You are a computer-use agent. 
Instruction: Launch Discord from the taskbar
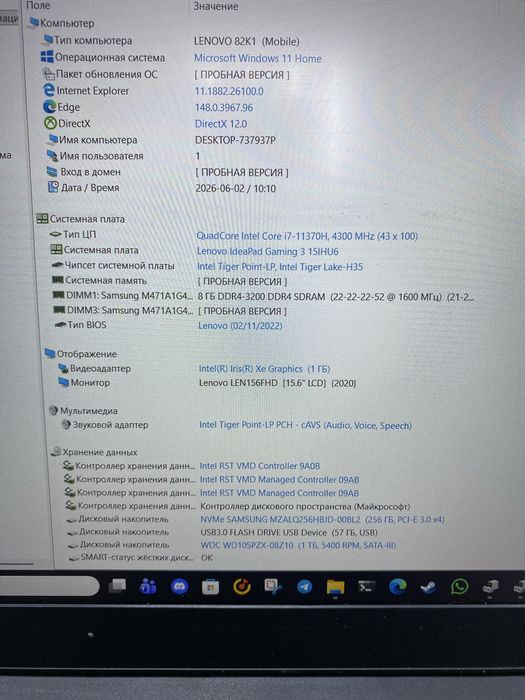point(179,586)
